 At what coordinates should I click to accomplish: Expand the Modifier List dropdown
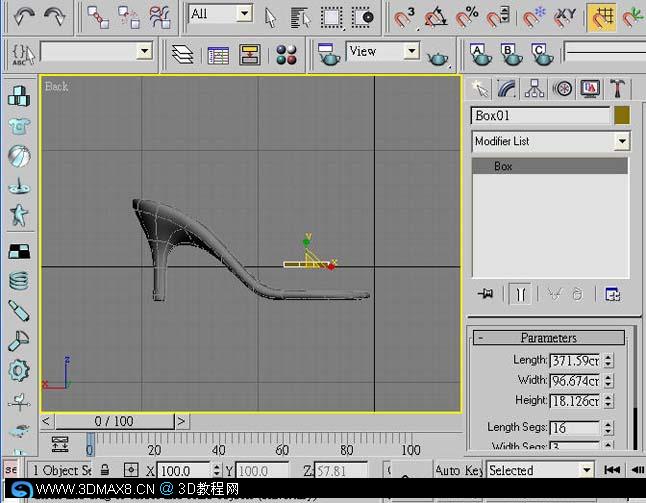point(622,141)
